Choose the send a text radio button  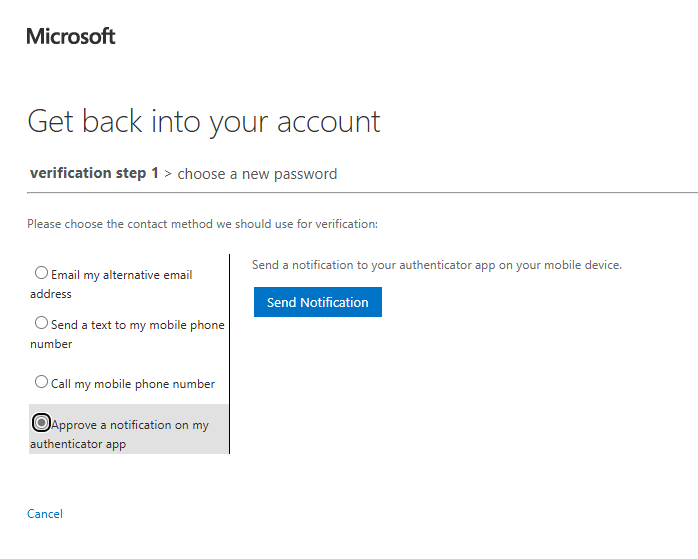(41, 323)
